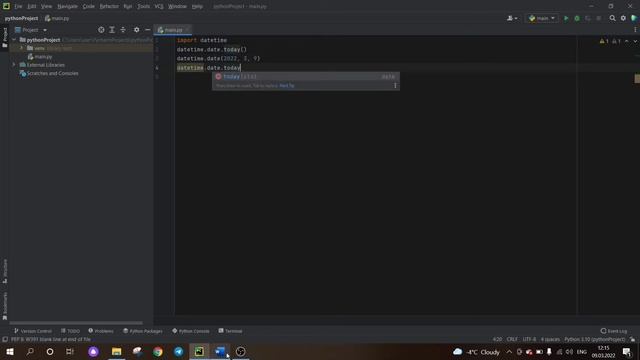Click the yellow warning count indicator

[604, 41]
